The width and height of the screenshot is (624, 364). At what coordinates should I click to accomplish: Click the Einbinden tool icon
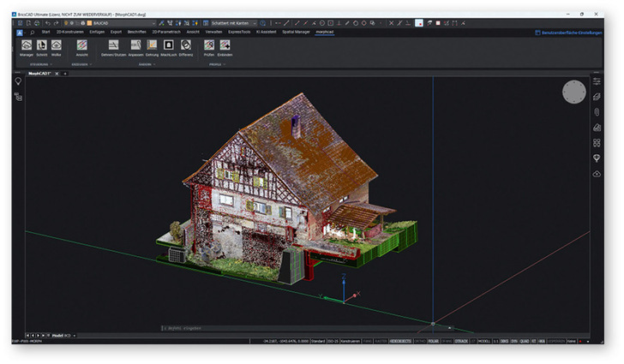tap(225, 46)
